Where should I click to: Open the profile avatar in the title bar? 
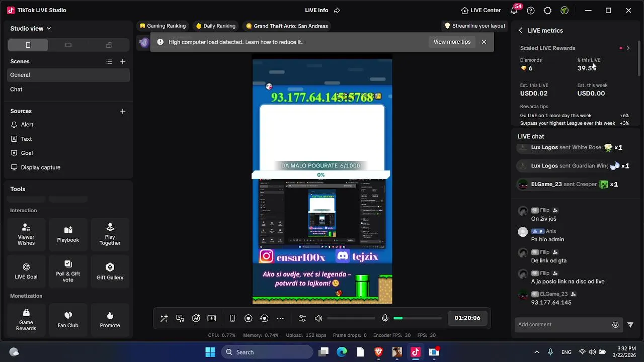565,10
